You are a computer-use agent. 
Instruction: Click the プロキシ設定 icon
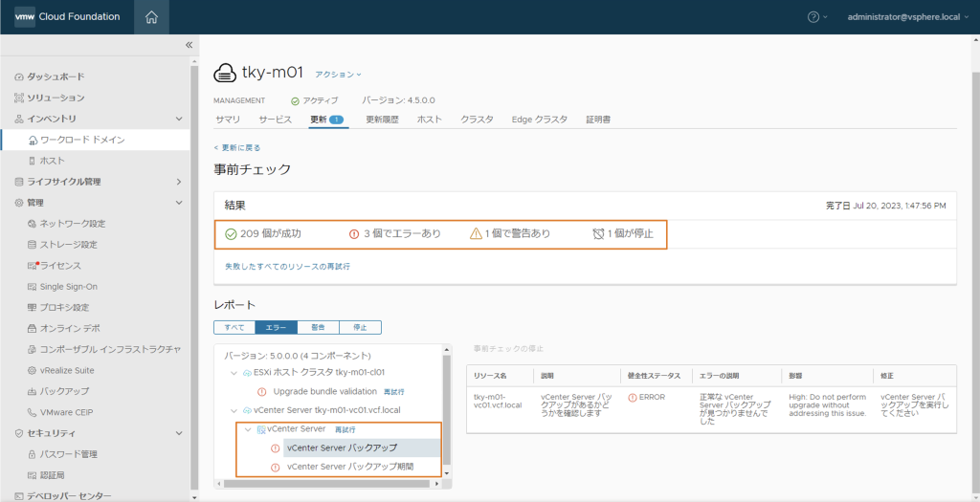32,307
